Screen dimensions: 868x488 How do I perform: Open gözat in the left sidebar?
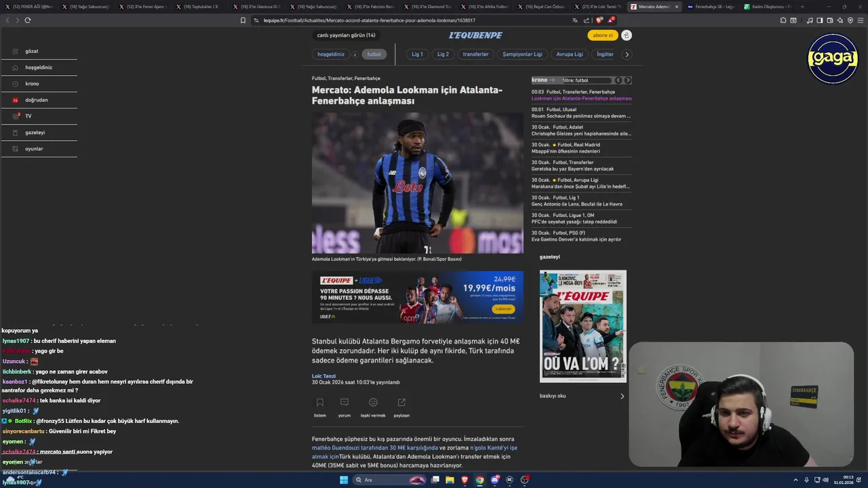tap(39, 52)
